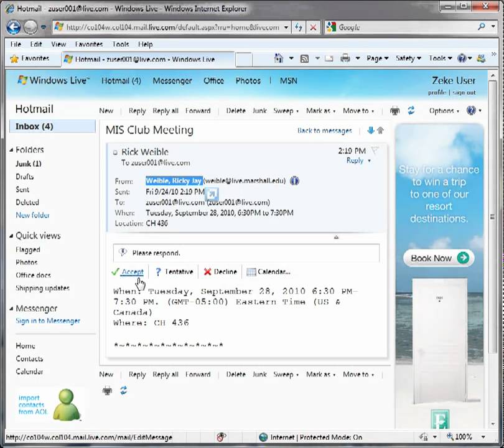Go to previous message with up arrow
This screenshot has width=504, height=448.
pyautogui.click(x=381, y=131)
